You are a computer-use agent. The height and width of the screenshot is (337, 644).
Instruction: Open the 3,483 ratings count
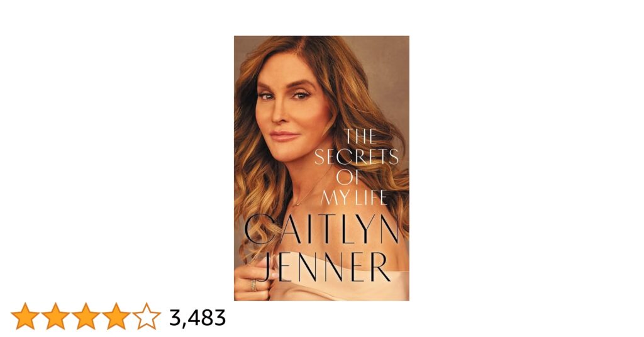(197, 318)
